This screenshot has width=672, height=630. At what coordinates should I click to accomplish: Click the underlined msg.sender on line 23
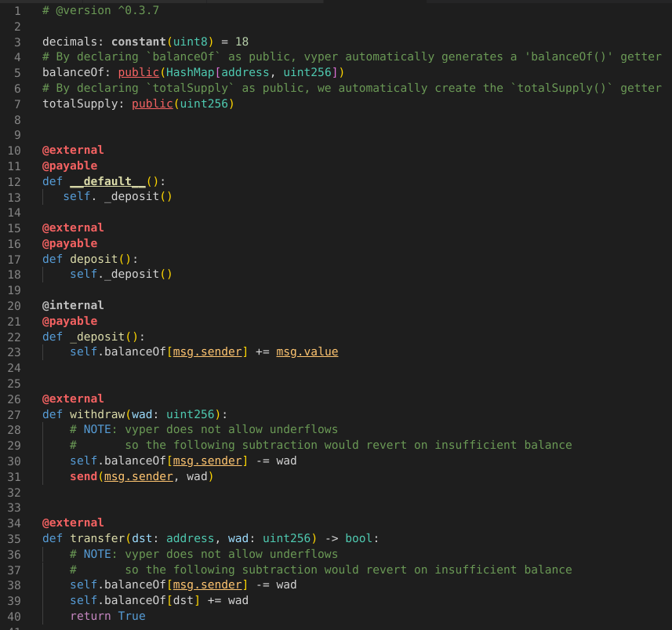[x=207, y=351]
